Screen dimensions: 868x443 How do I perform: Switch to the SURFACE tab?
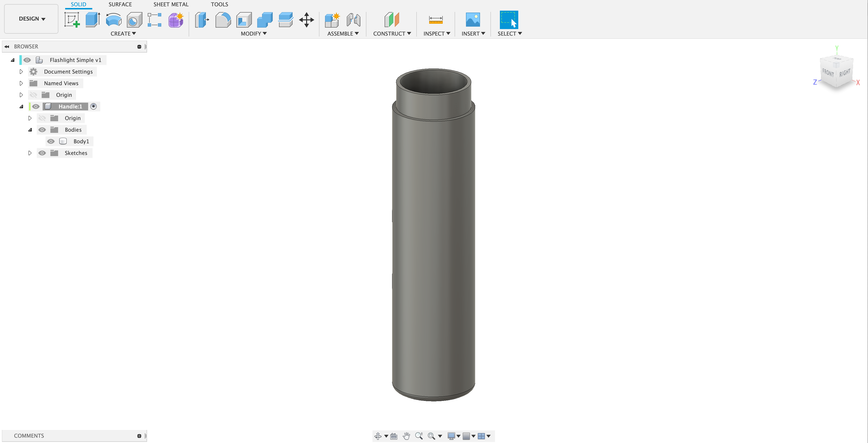click(120, 4)
